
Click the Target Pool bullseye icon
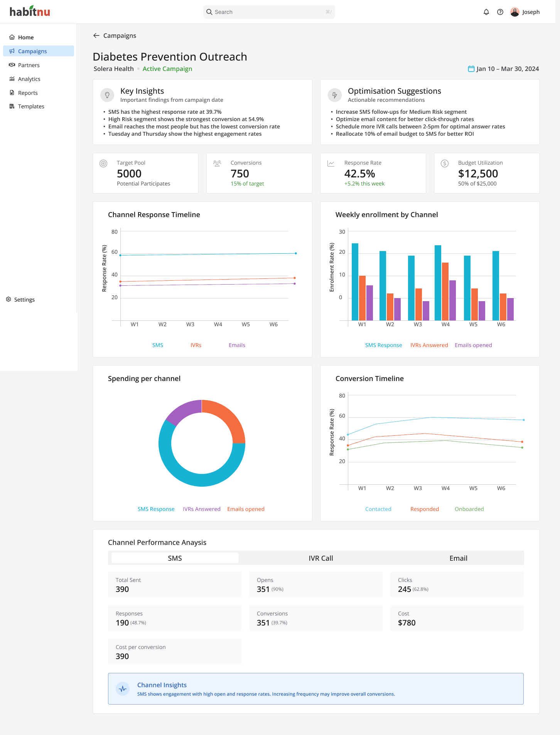[103, 164]
